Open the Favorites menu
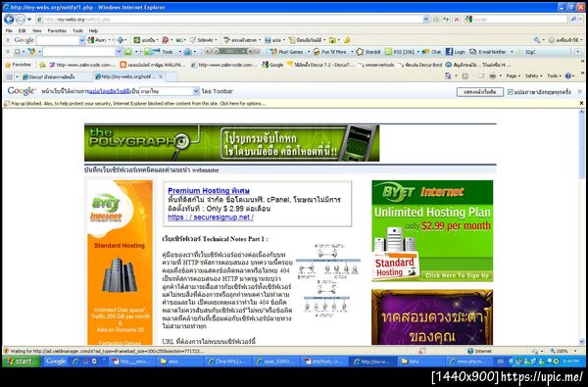The width and height of the screenshot is (588, 387). tap(57, 30)
